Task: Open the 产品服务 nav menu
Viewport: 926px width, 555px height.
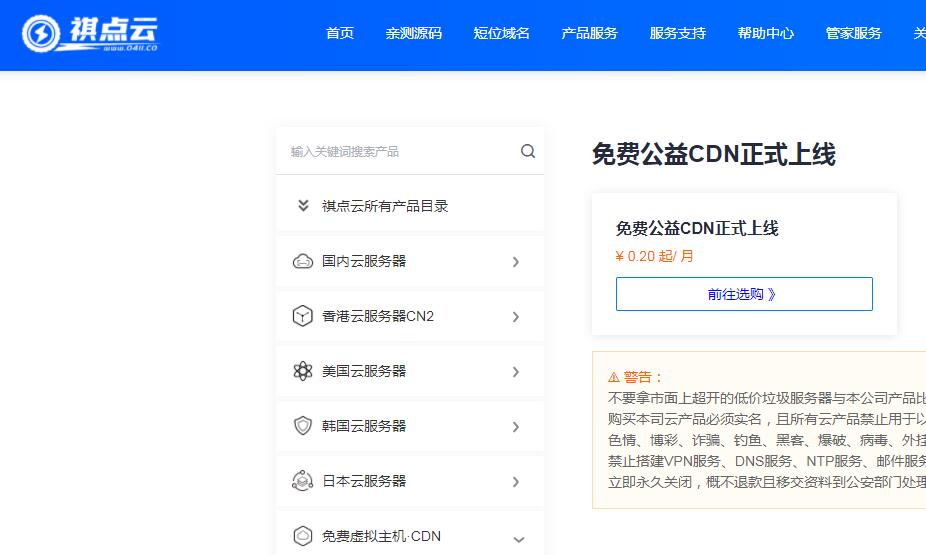Action: click(589, 33)
